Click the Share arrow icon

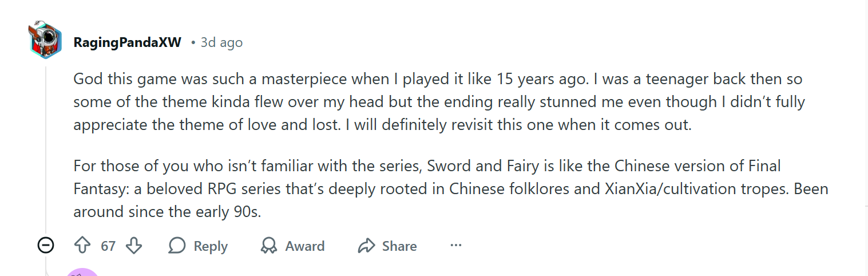click(x=366, y=246)
